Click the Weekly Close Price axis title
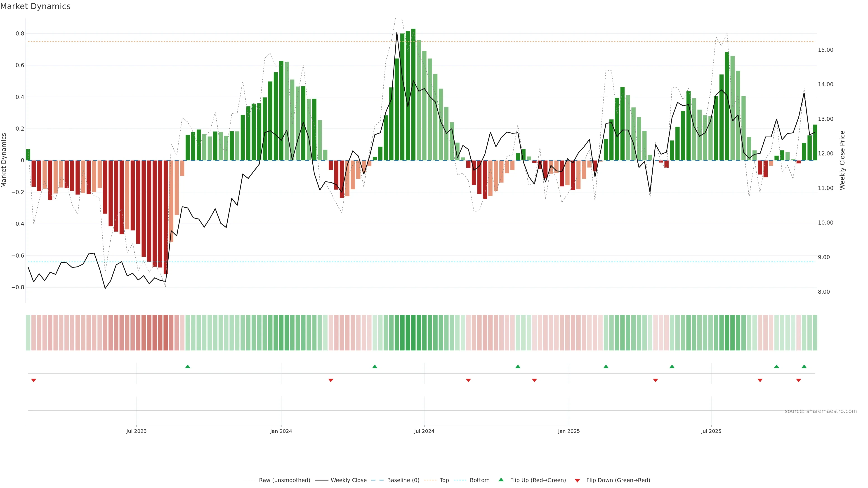The height and width of the screenshot is (488, 868). click(842, 160)
